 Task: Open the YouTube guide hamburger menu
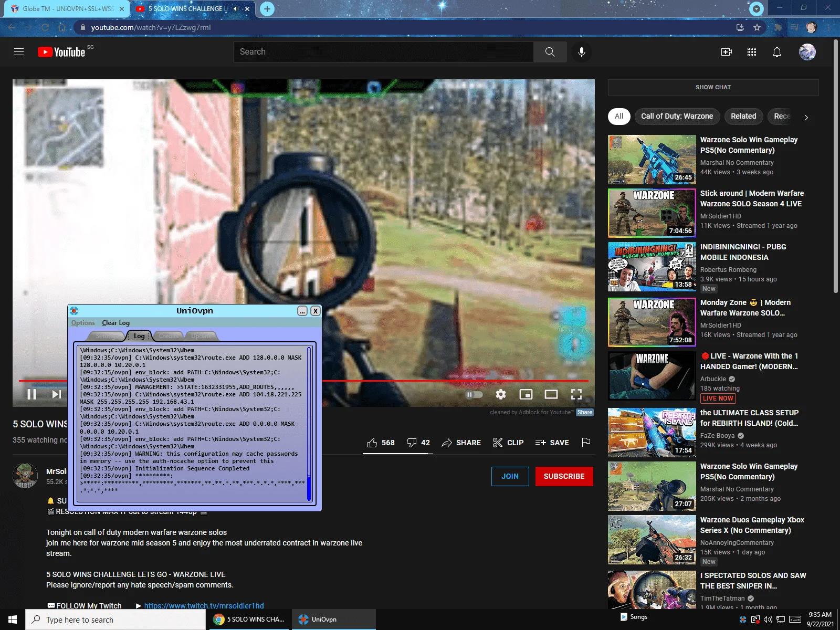(19, 52)
